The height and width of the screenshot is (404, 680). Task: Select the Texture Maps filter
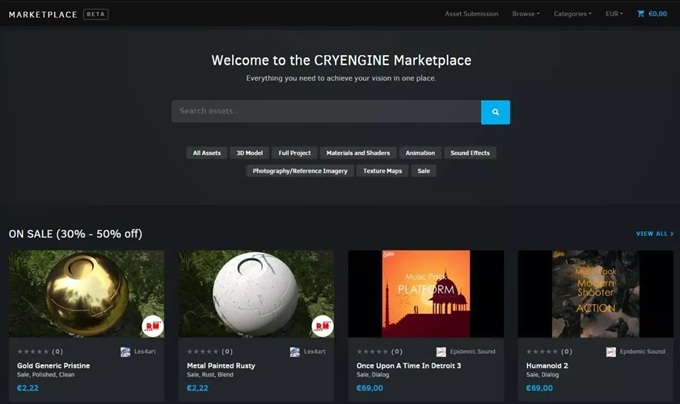(382, 171)
